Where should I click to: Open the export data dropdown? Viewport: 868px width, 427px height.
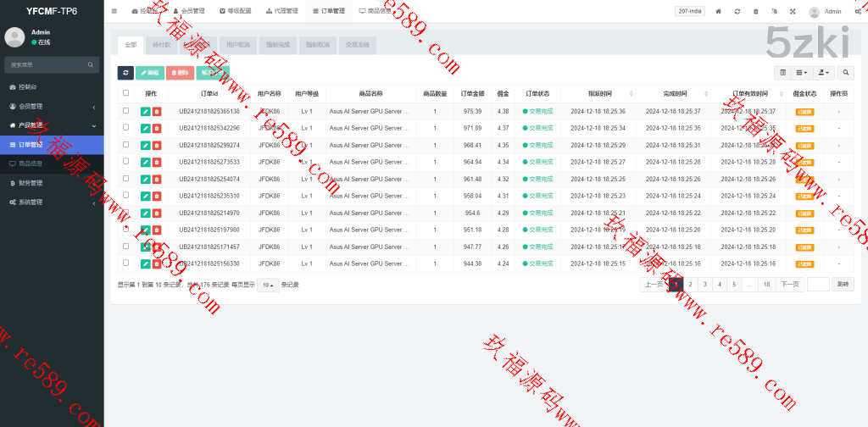(824, 73)
